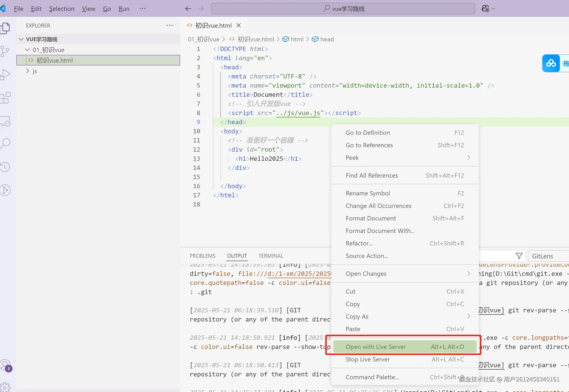Select Open with Live Server

click(x=405, y=347)
